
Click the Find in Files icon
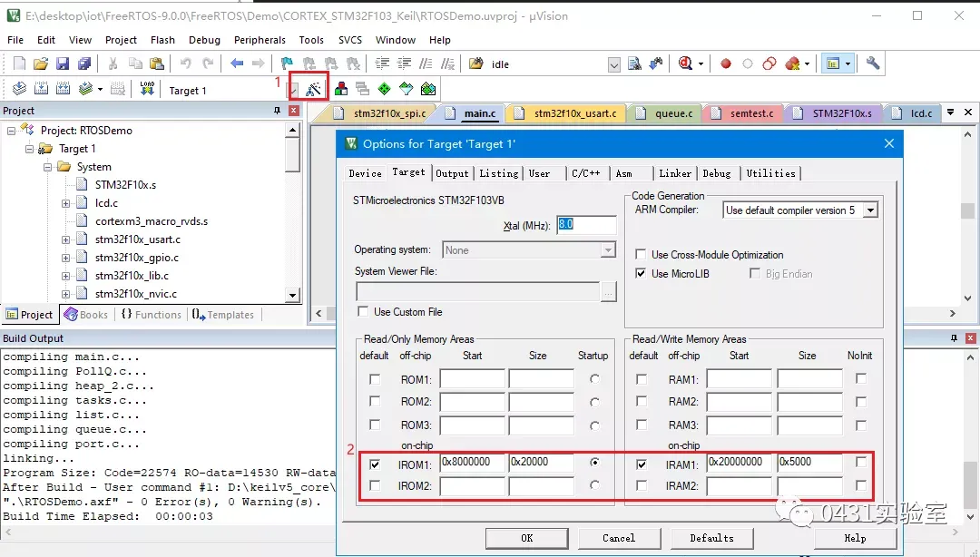[x=634, y=64]
